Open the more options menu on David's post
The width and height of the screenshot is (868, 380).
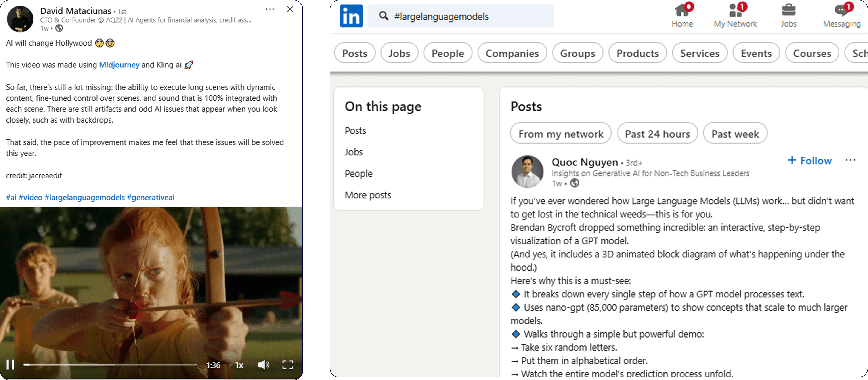pos(270,9)
